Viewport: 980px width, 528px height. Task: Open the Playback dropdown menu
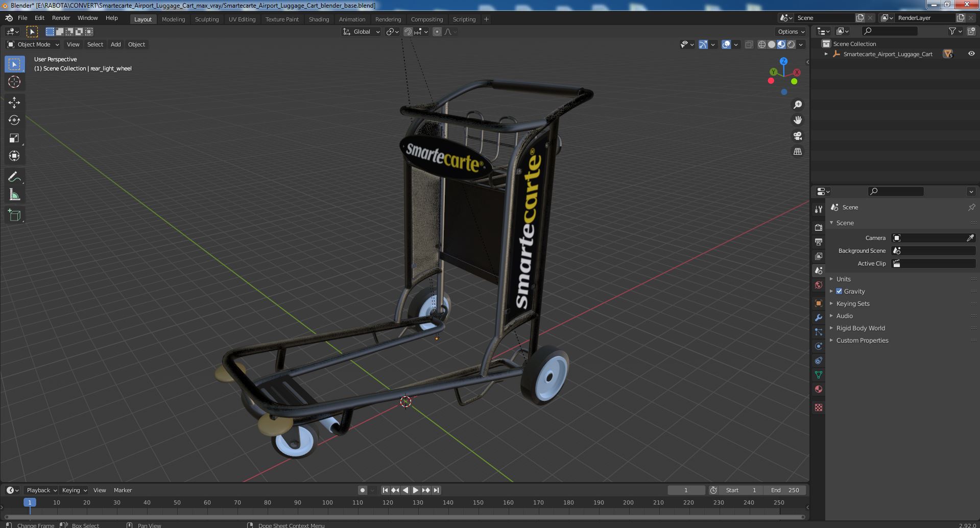41,490
